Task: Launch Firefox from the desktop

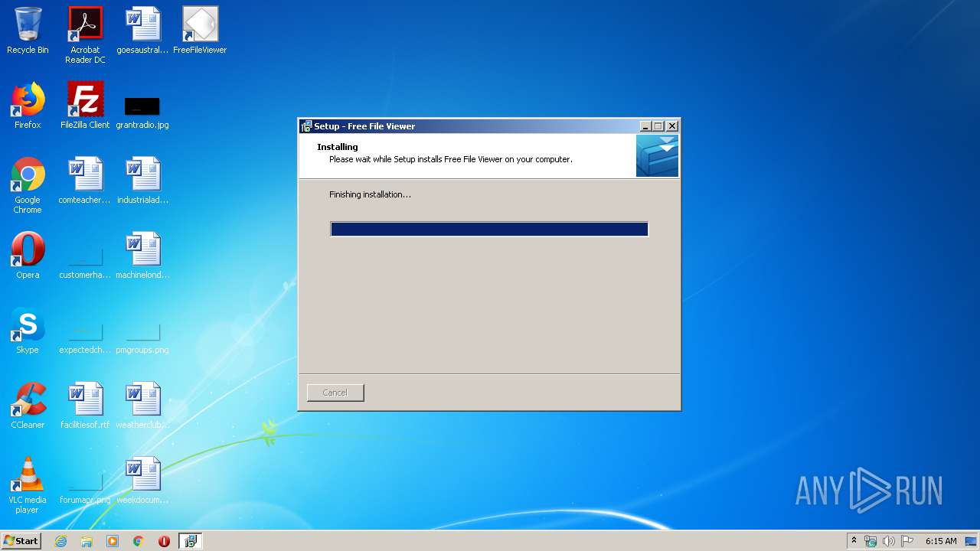Action: point(28,106)
